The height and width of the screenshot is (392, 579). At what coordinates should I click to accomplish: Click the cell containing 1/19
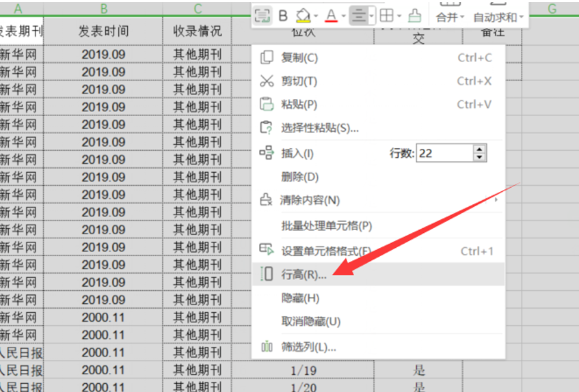click(x=303, y=370)
